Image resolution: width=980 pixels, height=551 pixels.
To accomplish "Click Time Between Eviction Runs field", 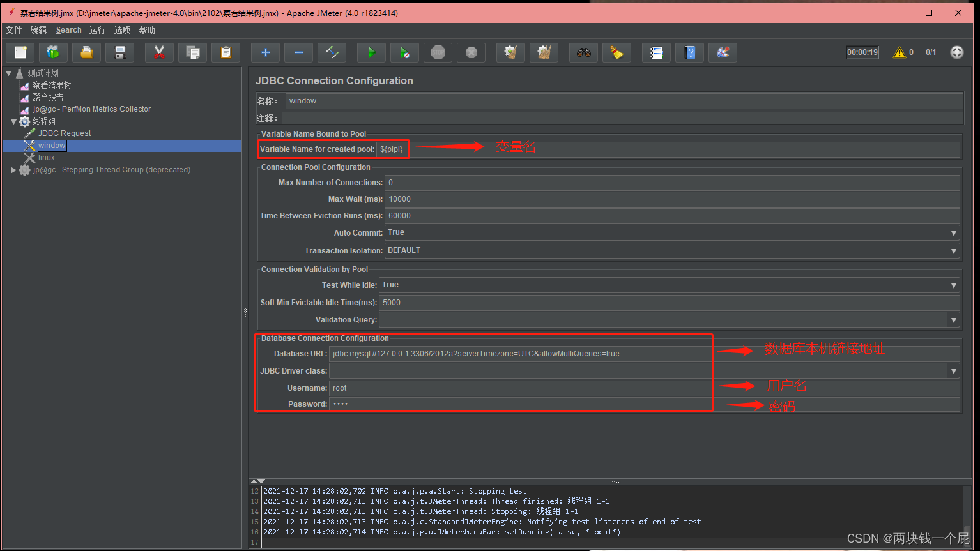I will [x=672, y=216].
